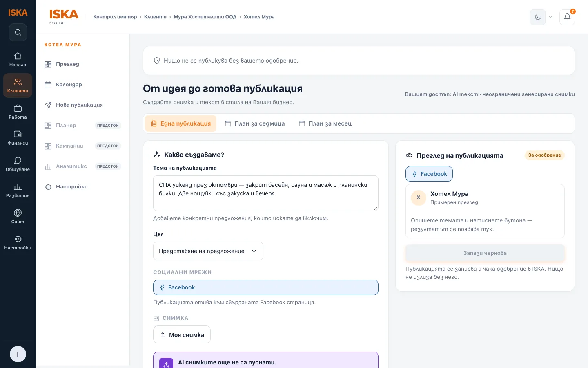588x368 pixels.
Task: Click the Запази чернова button
Action: (x=485, y=253)
